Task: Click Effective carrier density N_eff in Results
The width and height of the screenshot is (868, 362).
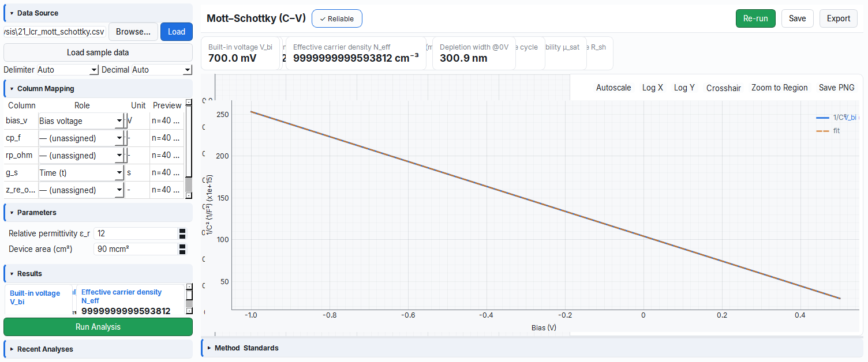Action: pos(130,300)
